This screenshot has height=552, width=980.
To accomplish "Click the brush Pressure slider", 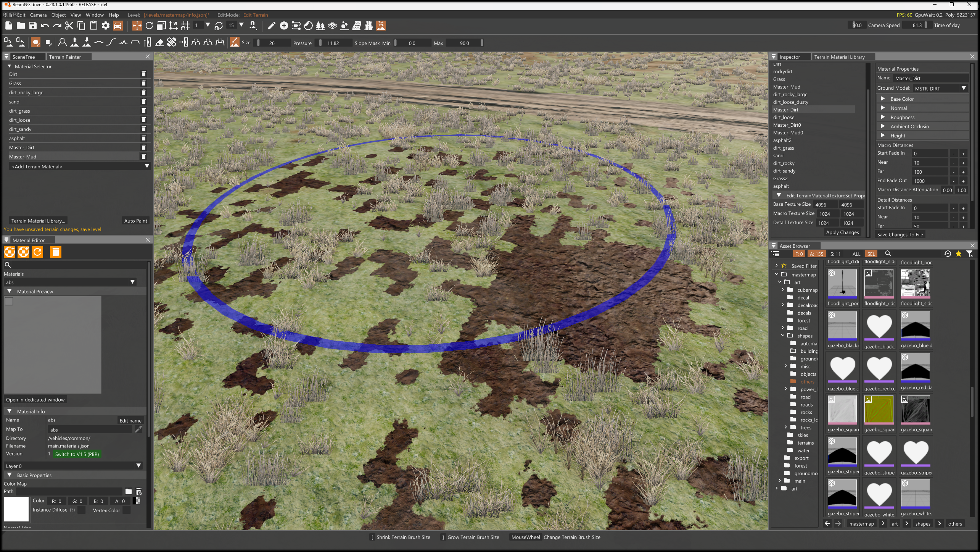I will [x=334, y=43].
